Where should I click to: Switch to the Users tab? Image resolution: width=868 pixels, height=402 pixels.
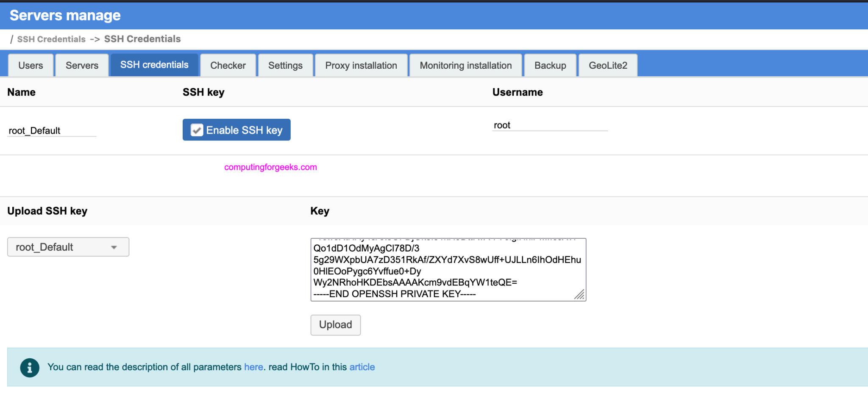pos(30,65)
